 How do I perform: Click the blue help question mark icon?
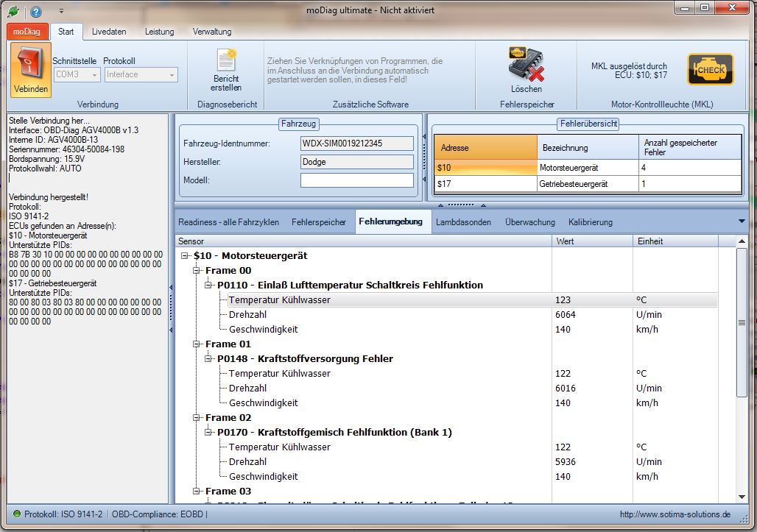tap(35, 12)
